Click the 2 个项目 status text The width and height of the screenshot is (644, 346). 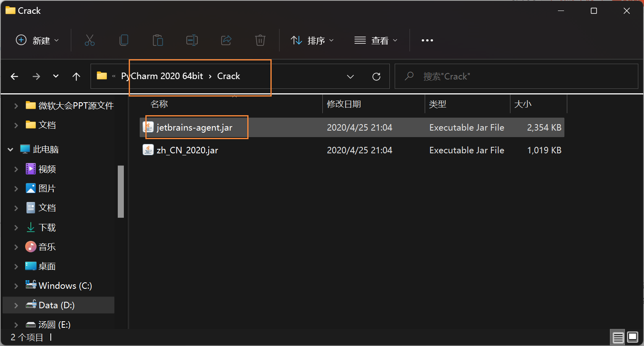27,337
